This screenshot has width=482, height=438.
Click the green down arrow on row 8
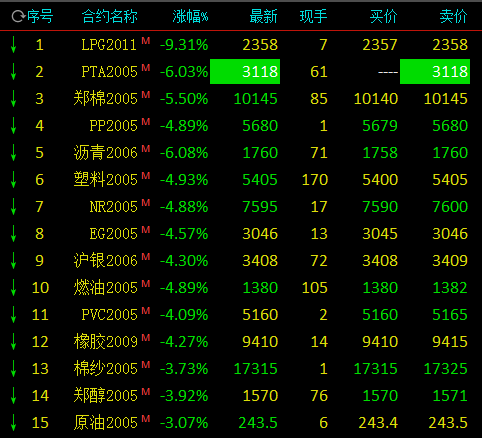pyautogui.click(x=13, y=233)
